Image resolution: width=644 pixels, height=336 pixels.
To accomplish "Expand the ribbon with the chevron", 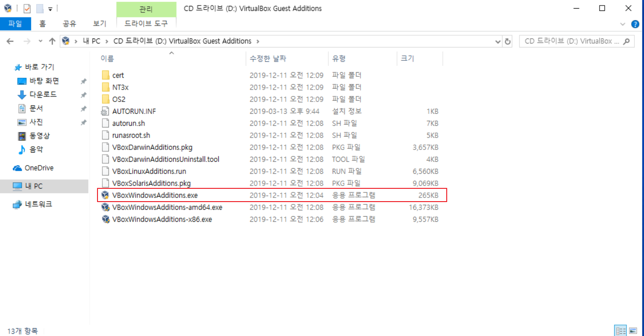I will coord(623,24).
